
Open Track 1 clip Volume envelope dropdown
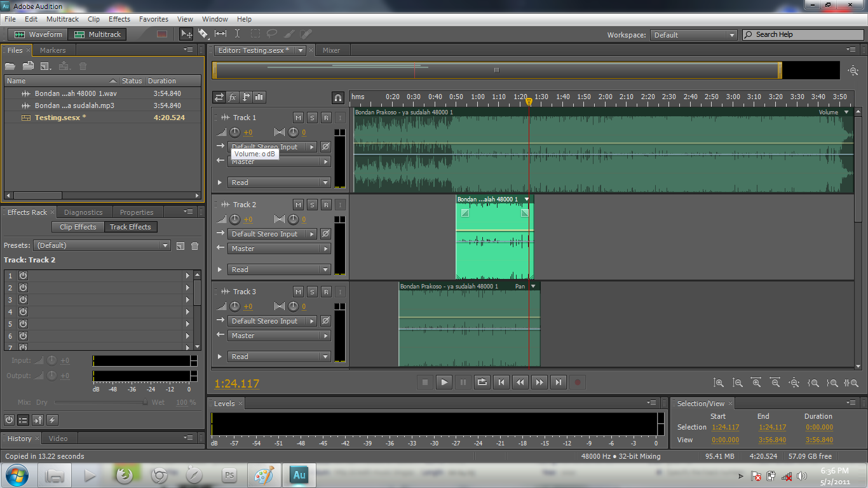846,112
